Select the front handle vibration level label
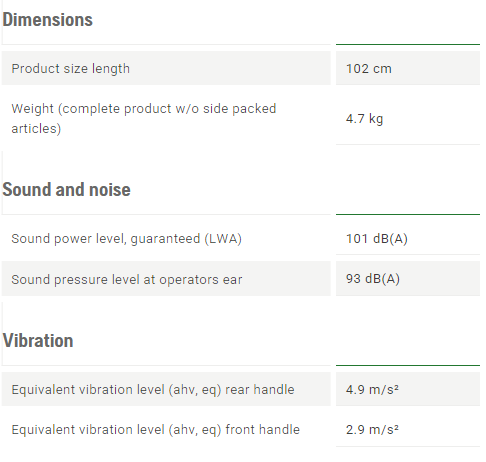 coord(156,429)
